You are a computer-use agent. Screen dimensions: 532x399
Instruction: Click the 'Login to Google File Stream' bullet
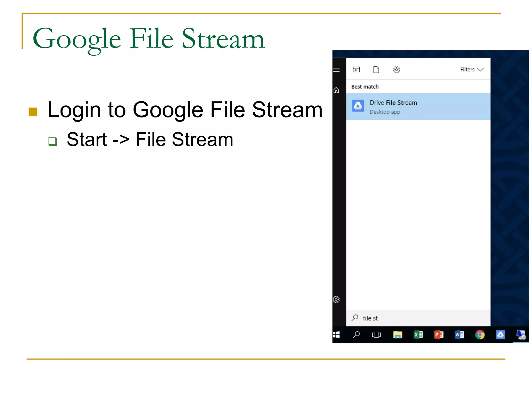185,110
